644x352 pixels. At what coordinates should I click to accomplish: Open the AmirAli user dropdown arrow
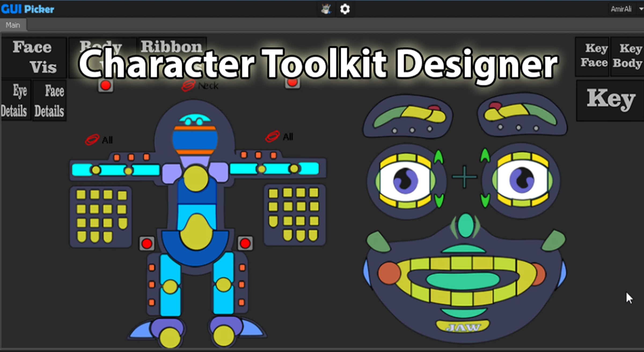click(641, 9)
